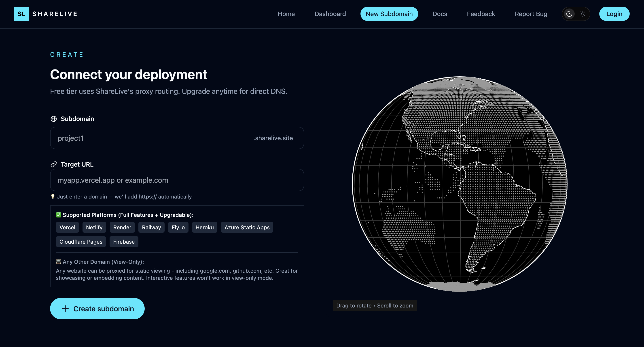Open the Dashboard nav item
Image resolution: width=644 pixels, height=347 pixels.
point(330,14)
